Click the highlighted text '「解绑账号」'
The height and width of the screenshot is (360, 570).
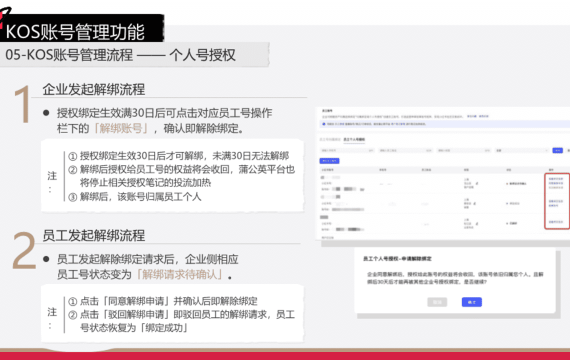pyautogui.click(x=121, y=128)
